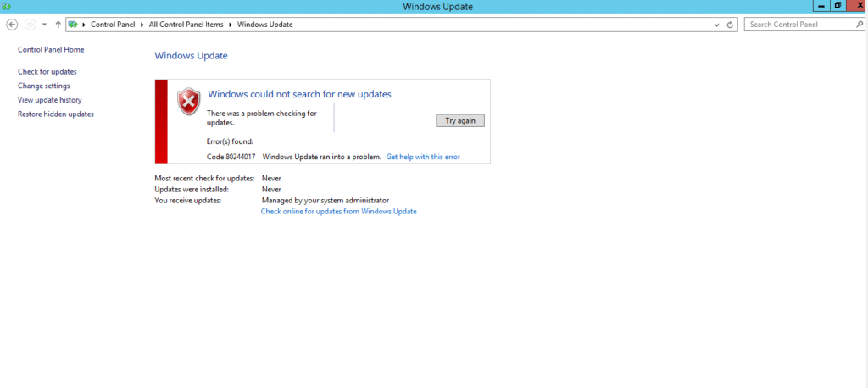Viewport: 868px width, 388px height.
Task: Refresh the address bar location
Action: click(x=730, y=25)
